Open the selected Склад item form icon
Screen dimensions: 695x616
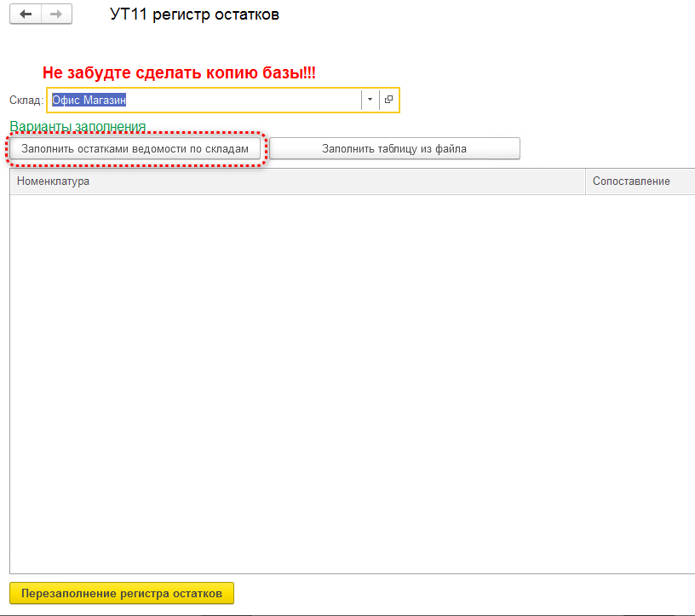click(388, 100)
